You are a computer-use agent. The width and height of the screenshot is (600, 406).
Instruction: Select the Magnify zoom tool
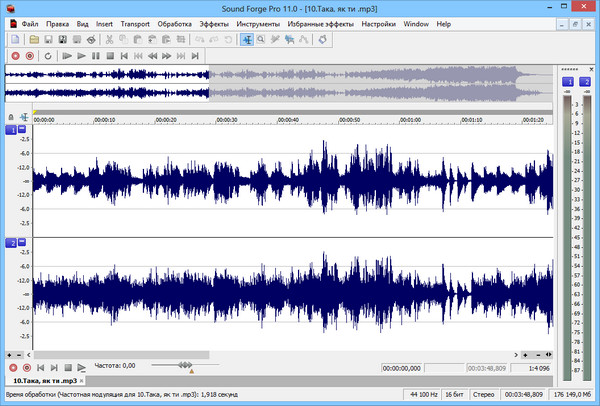(x=260, y=39)
